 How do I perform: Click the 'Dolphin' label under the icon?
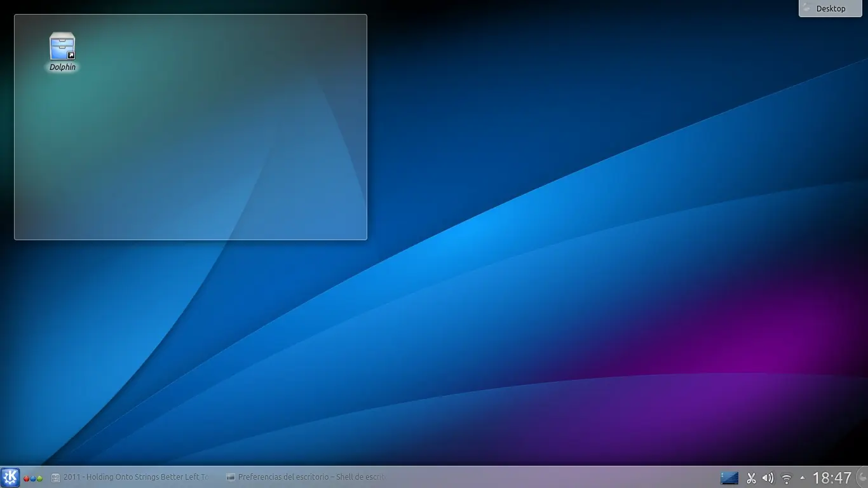63,67
